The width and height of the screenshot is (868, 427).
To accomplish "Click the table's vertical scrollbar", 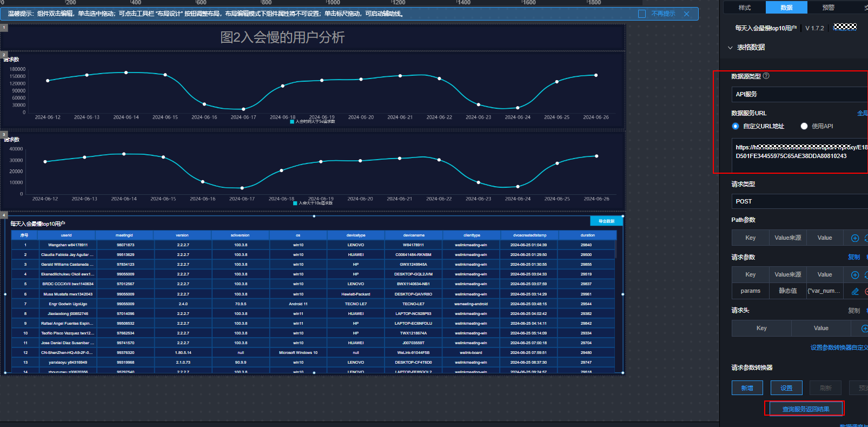I will 615,250.
